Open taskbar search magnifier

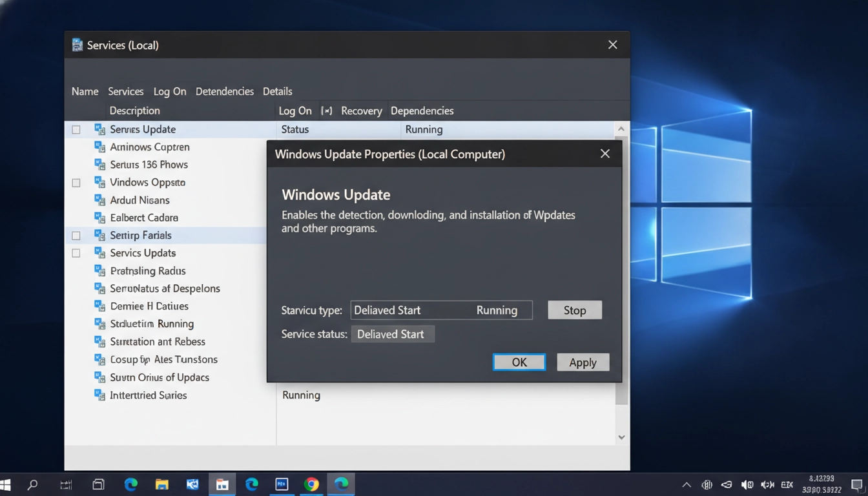(32, 484)
